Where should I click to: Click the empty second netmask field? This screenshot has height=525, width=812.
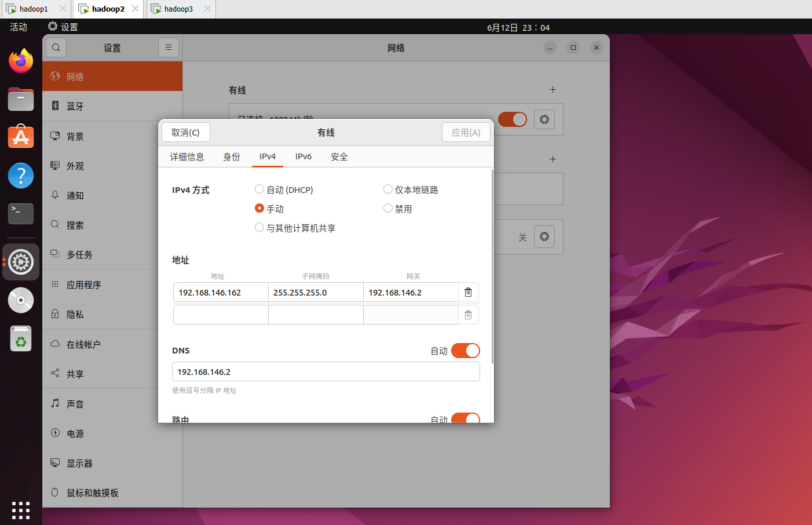click(316, 315)
